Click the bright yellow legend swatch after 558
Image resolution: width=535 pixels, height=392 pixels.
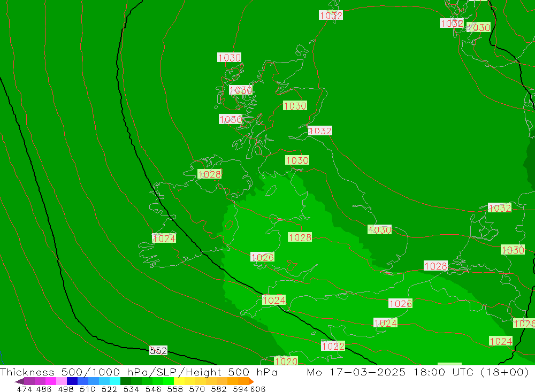[179, 381]
